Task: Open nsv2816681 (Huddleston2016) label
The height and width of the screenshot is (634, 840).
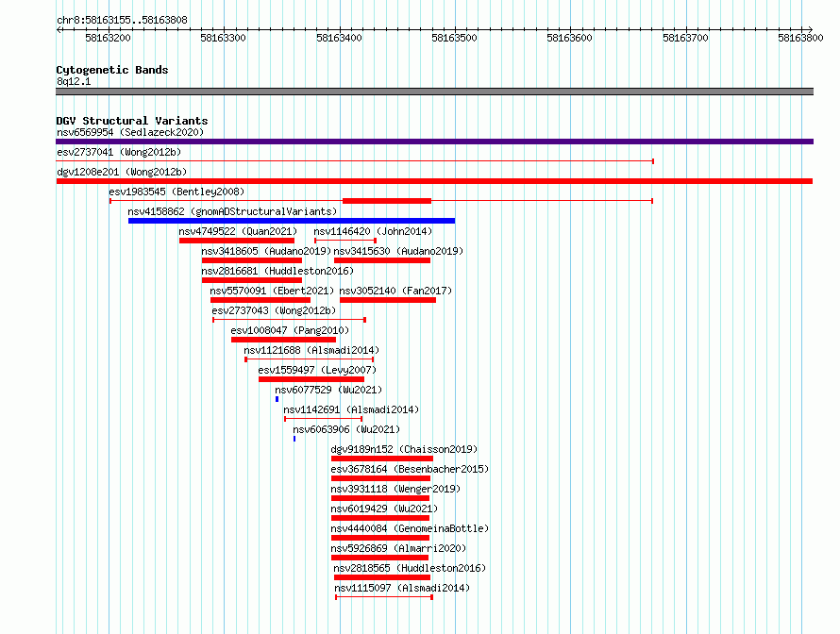Action: (277, 271)
